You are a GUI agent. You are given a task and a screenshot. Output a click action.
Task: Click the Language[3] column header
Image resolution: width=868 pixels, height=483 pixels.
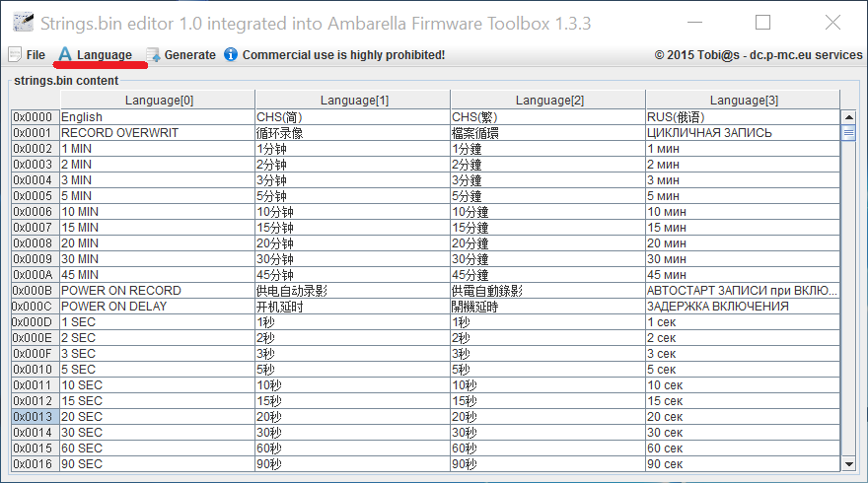[x=743, y=100]
